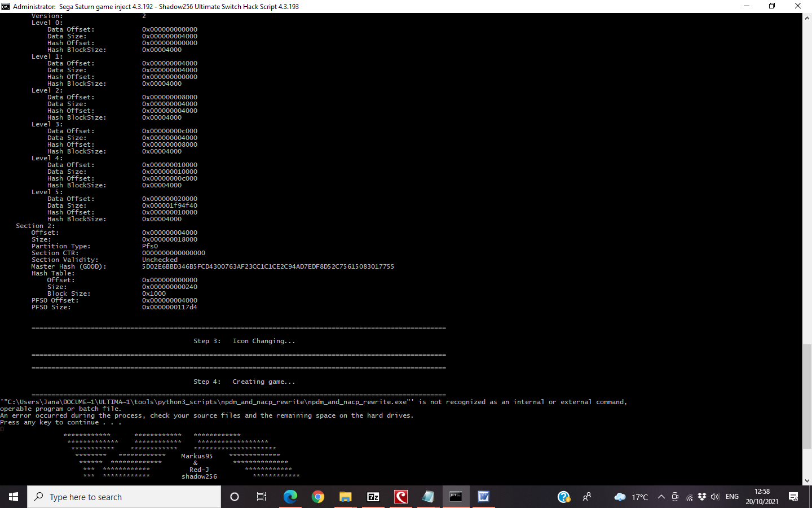
Task: Expand the hidden system tray icons
Action: pos(661,497)
